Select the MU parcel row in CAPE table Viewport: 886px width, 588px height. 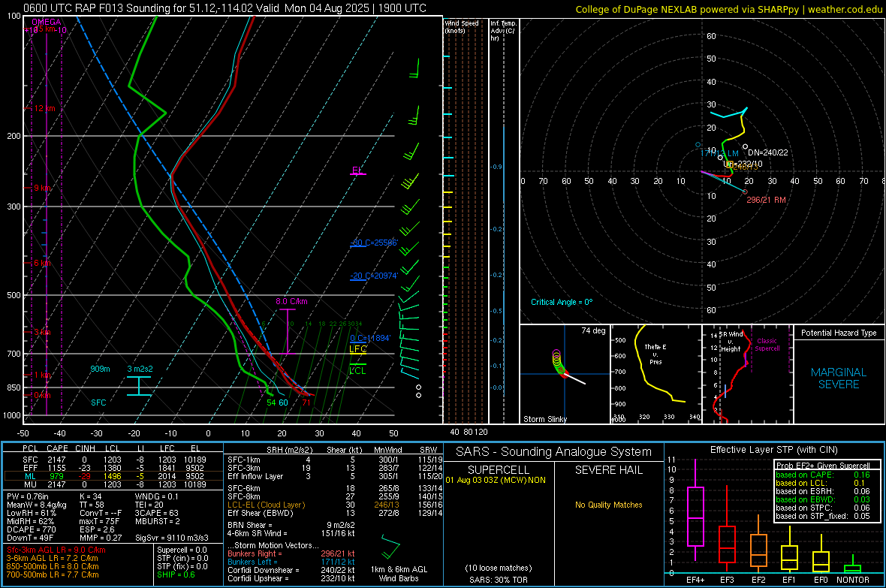(113, 484)
